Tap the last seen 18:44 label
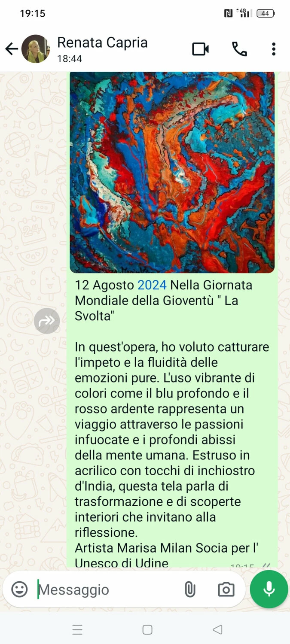This screenshot has height=644, width=290. click(x=70, y=59)
